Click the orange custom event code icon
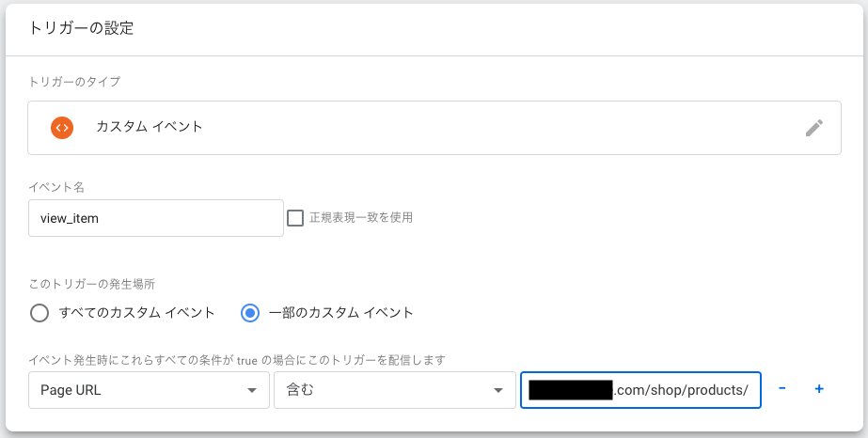Image resolution: width=868 pixels, height=438 pixels. 62,127
